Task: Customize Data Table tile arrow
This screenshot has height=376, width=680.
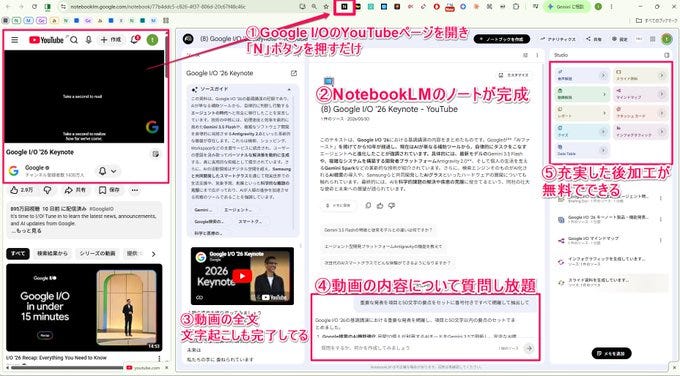Action: pos(603,150)
